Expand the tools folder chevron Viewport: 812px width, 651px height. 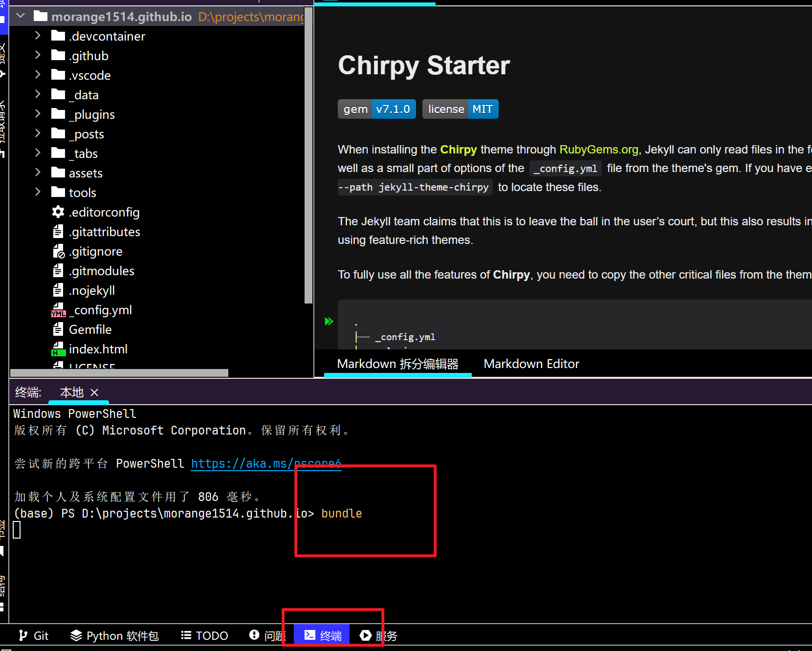click(x=38, y=192)
